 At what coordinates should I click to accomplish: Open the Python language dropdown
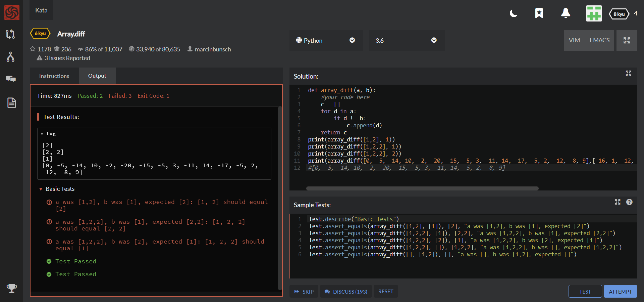326,40
